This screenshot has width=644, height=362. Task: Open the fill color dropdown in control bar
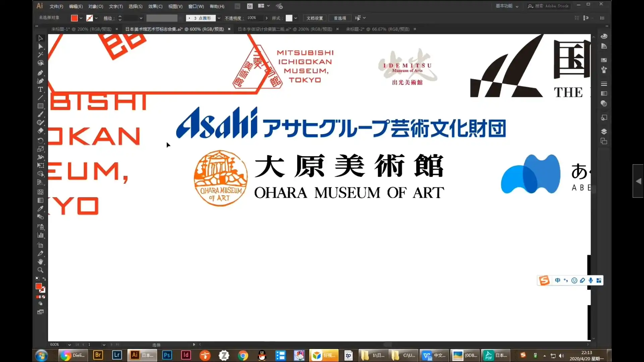point(80,18)
